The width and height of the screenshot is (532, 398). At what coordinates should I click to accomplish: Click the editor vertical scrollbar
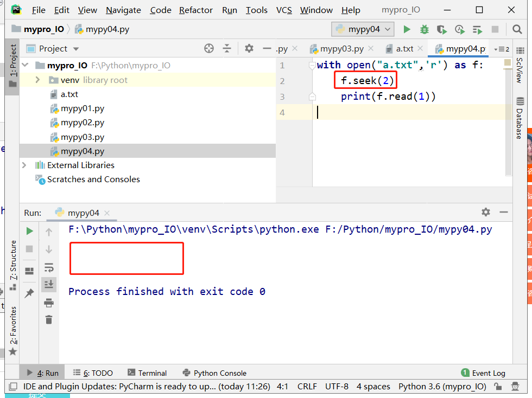tap(508, 122)
